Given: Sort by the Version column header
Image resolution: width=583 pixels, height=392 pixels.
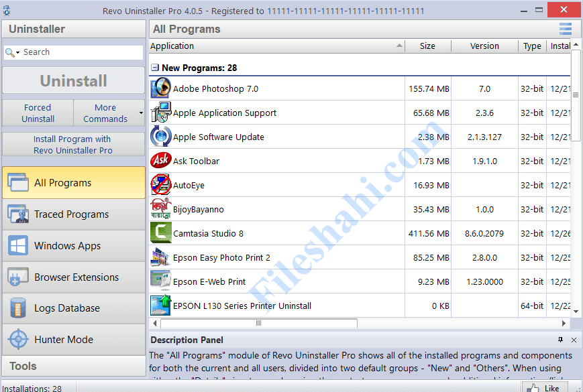Looking at the screenshot, I should pos(484,46).
